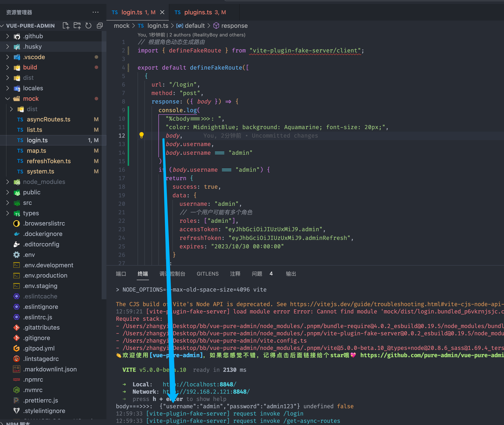Click the default breadcrumb item
Viewport: 504px width, 425px height.
point(195,26)
